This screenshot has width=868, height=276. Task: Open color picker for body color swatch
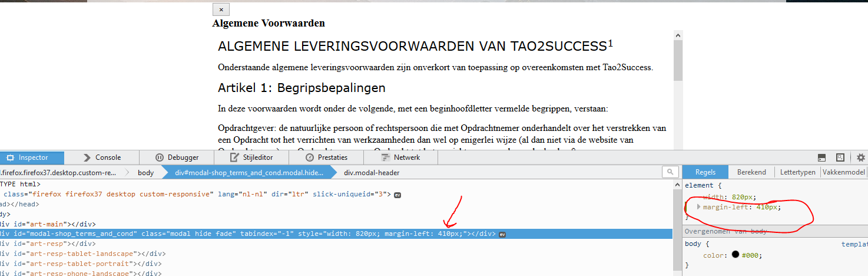tap(736, 255)
